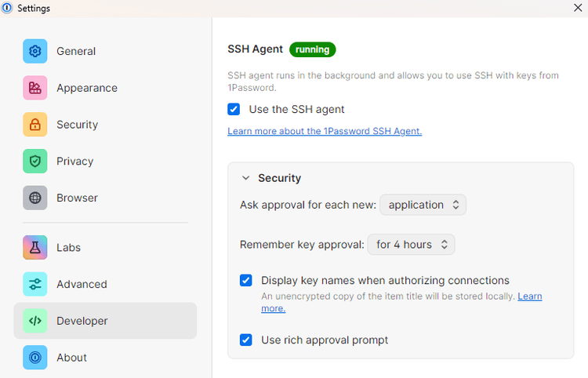Click the Developer code brackets icon
The width and height of the screenshot is (588, 378).
(34, 321)
